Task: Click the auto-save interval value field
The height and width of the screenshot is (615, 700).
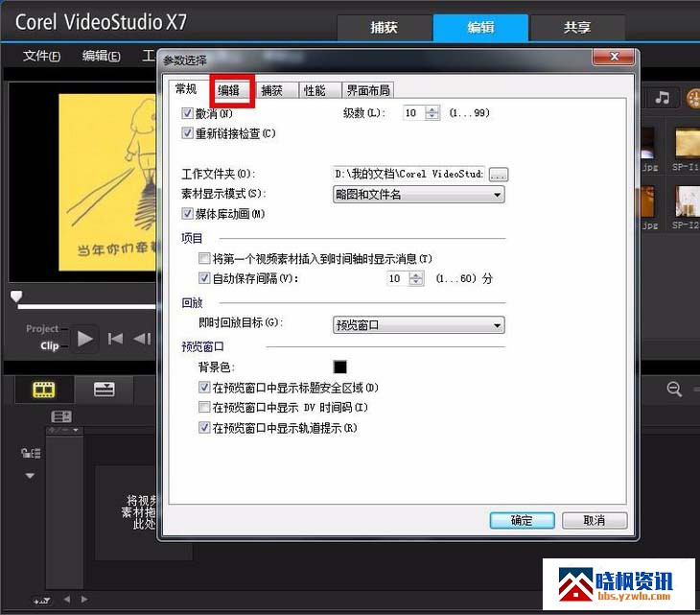Action: pyautogui.click(x=398, y=278)
